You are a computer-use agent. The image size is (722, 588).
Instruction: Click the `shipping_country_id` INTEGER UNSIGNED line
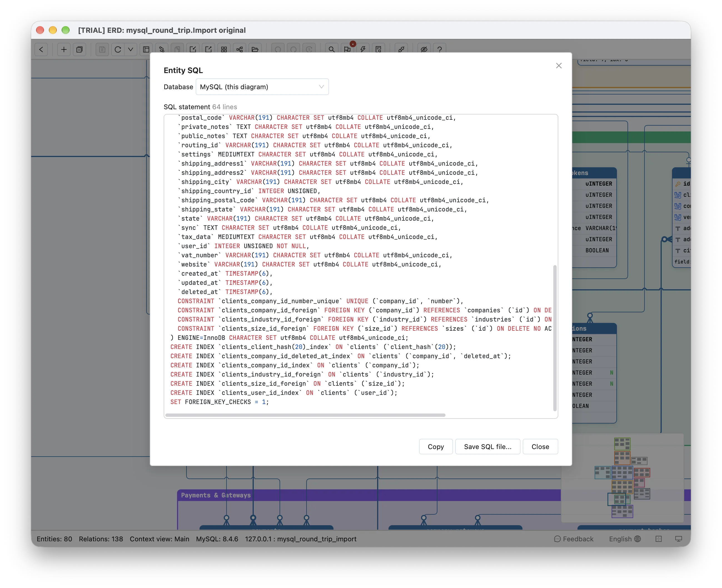(x=249, y=191)
